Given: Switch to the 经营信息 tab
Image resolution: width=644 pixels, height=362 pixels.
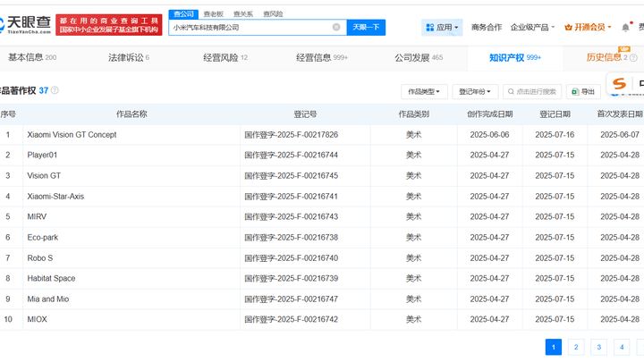Looking at the screenshot, I should [322, 57].
